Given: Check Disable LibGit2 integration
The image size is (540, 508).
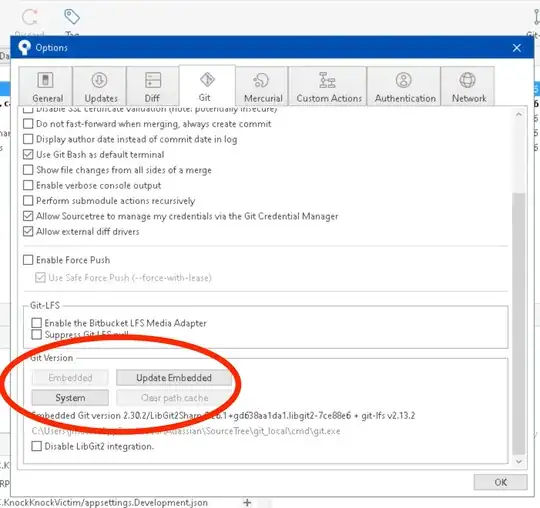Looking at the screenshot, I should (37, 446).
